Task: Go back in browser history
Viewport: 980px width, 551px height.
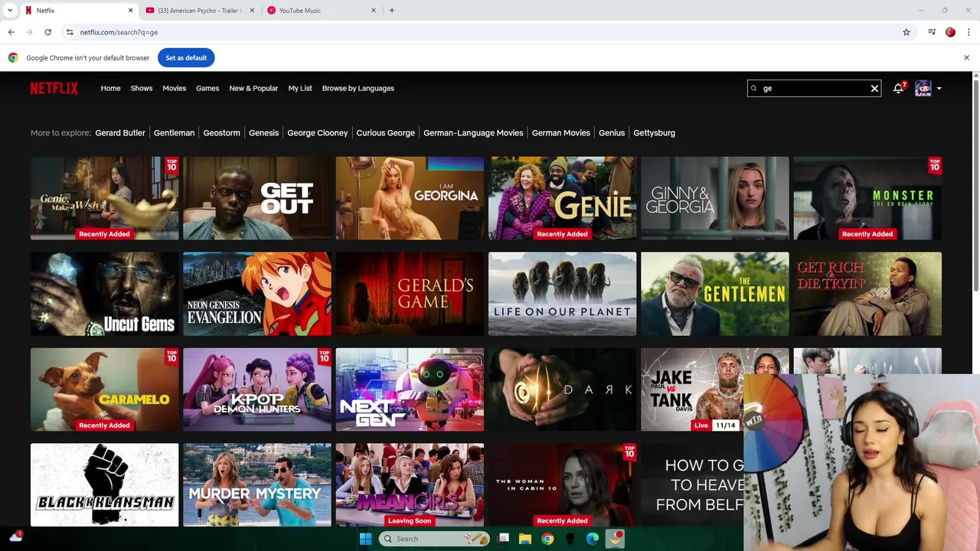Action: tap(11, 32)
